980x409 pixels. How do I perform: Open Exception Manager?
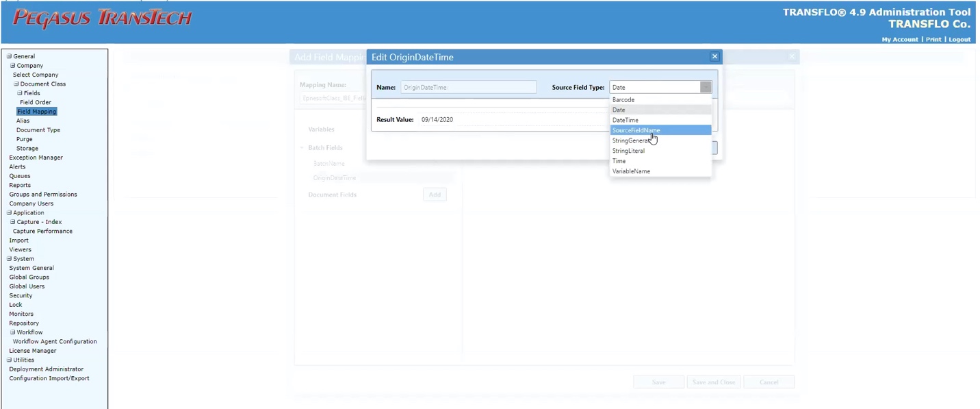36,158
